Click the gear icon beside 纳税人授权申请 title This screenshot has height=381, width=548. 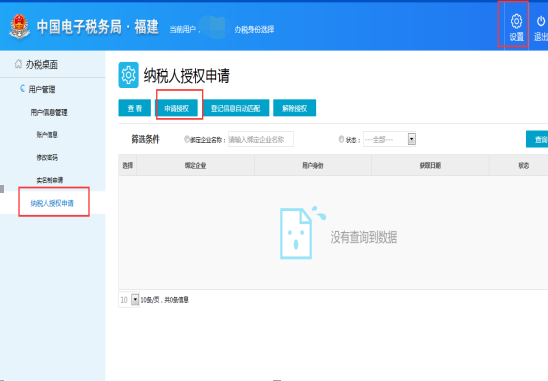[128, 75]
